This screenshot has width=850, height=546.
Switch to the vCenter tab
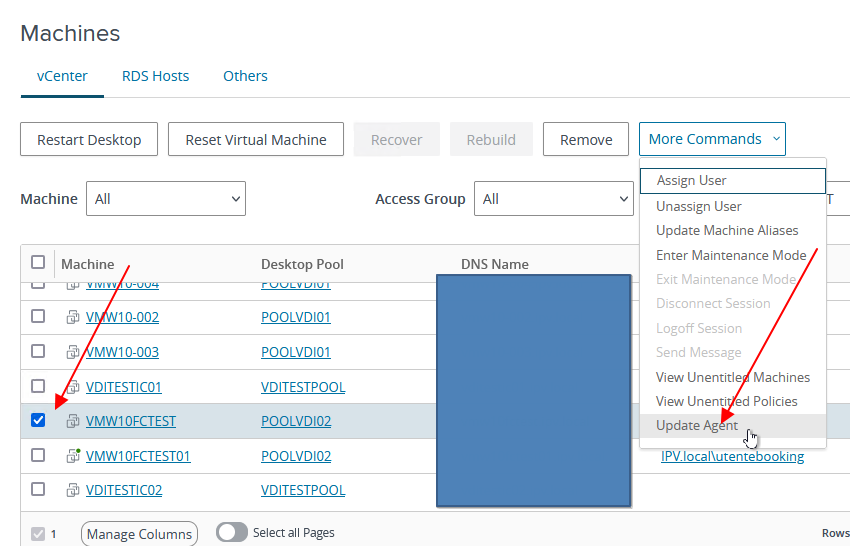pyautogui.click(x=62, y=76)
